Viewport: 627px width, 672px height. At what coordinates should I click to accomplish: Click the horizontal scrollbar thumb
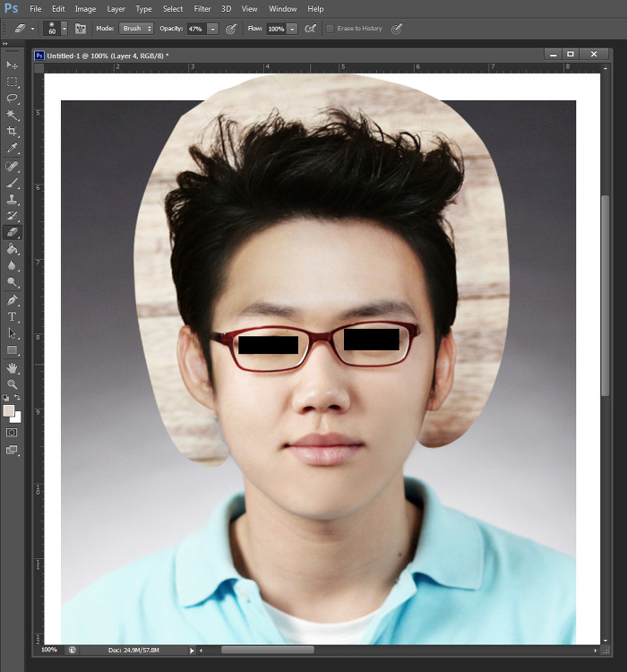(268, 650)
